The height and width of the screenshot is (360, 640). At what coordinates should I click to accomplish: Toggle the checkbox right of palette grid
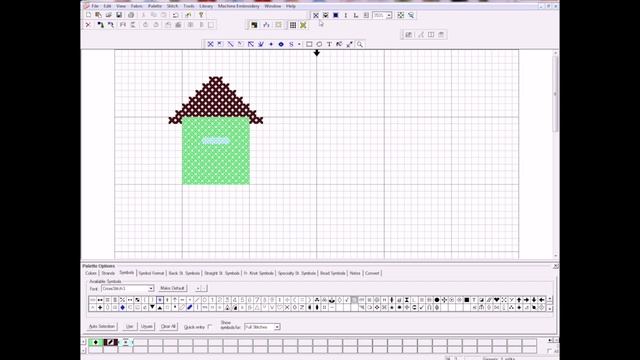point(549,351)
